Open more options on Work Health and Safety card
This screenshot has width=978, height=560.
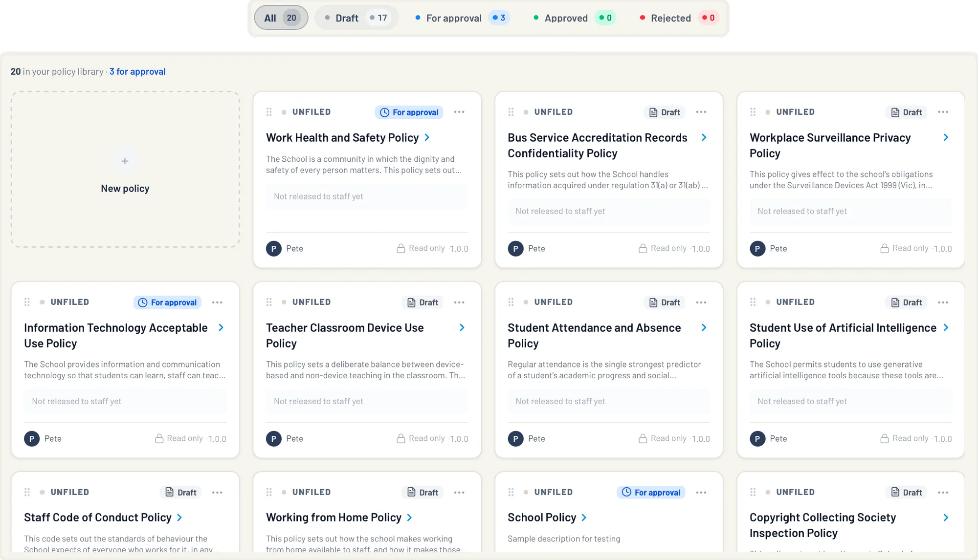tap(459, 112)
